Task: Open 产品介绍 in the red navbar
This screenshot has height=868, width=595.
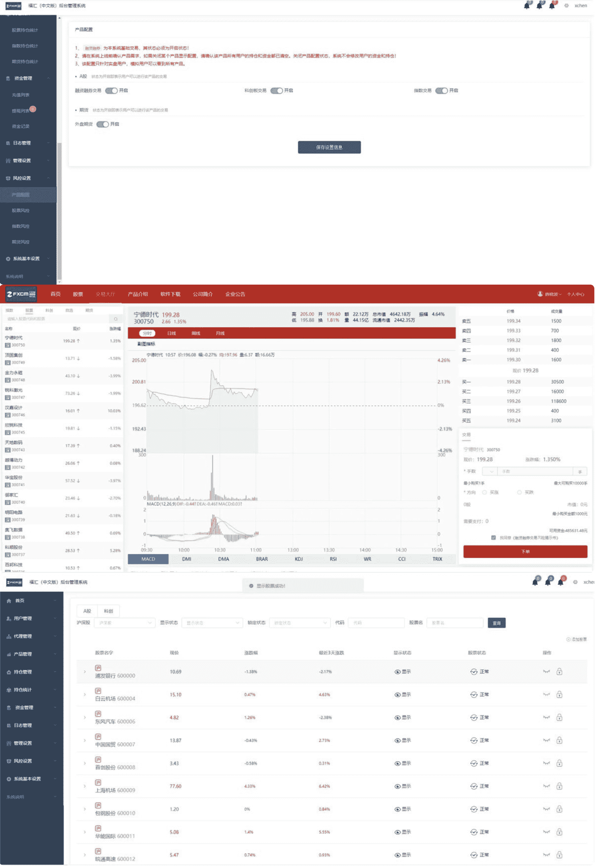Action: 138,294
